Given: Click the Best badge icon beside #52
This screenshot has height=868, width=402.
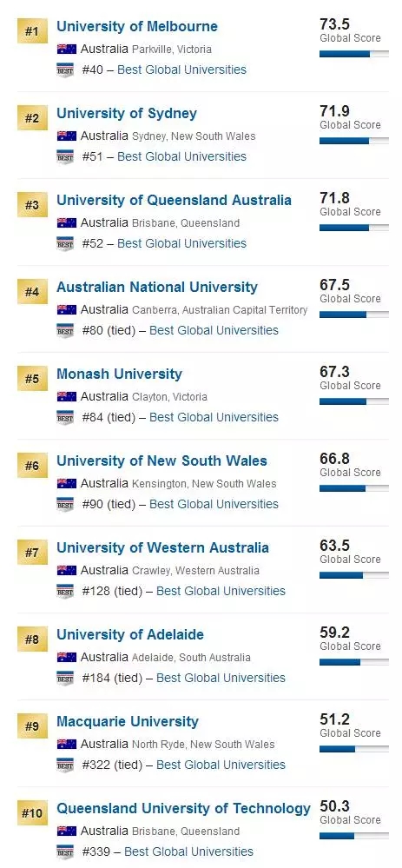Looking at the screenshot, I should coord(65,243).
